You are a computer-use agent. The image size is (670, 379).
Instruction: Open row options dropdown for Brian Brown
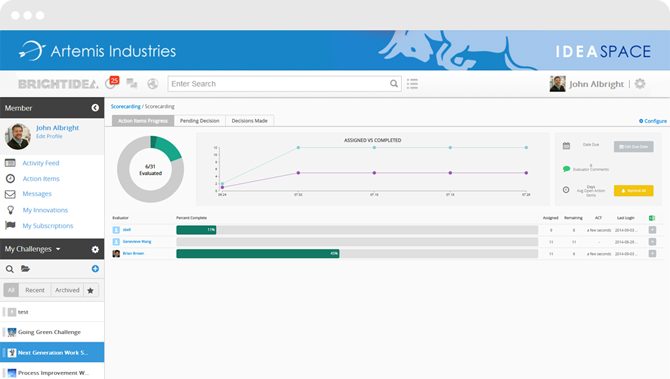tap(652, 254)
